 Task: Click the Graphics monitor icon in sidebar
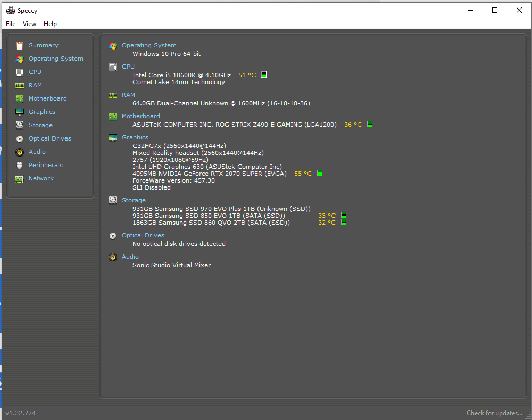(x=20, y=112)
